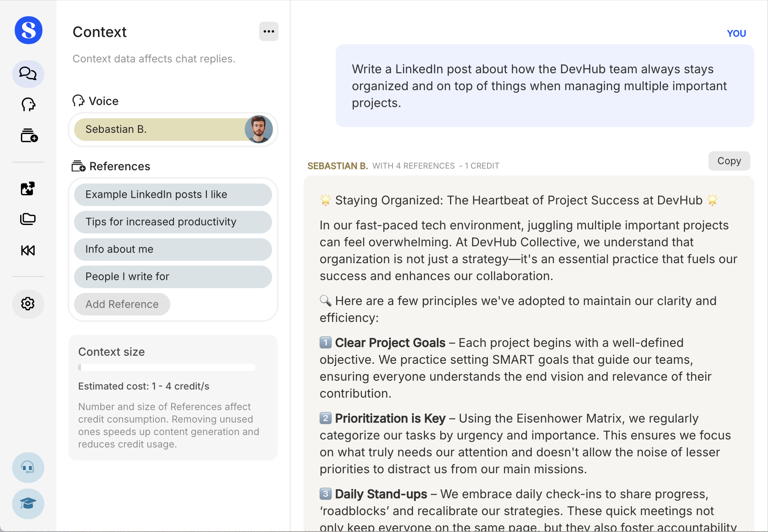Click the Context size progress bar
This screenshot has height=532, width=768.
click(x=167, y=367)
